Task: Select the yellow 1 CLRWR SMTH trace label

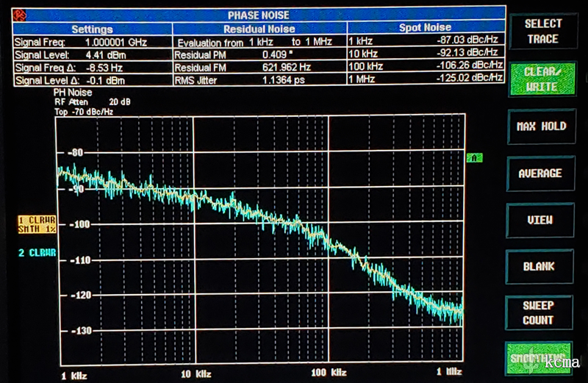Action: coord(37,224)
